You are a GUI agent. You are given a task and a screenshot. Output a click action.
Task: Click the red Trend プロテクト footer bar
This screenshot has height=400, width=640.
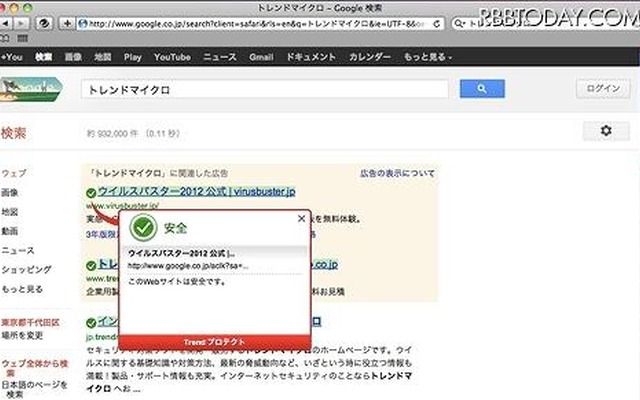pyautogui.click(x=215, y=342)
